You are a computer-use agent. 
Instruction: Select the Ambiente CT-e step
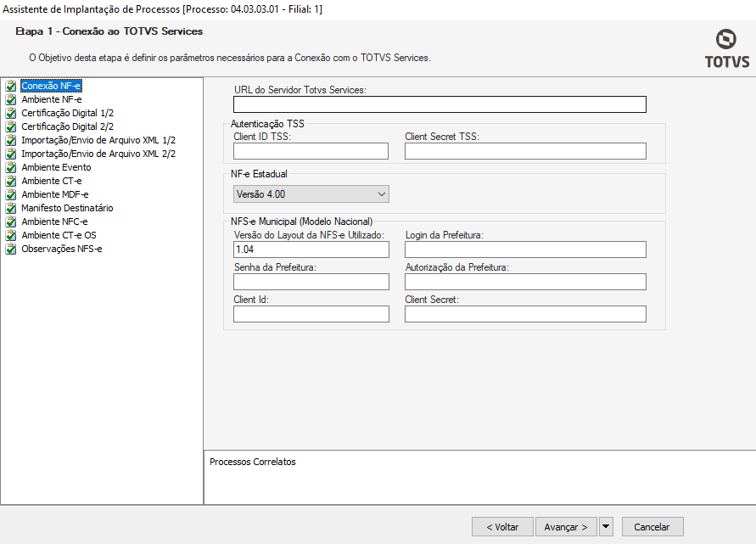tap(52, 181)
